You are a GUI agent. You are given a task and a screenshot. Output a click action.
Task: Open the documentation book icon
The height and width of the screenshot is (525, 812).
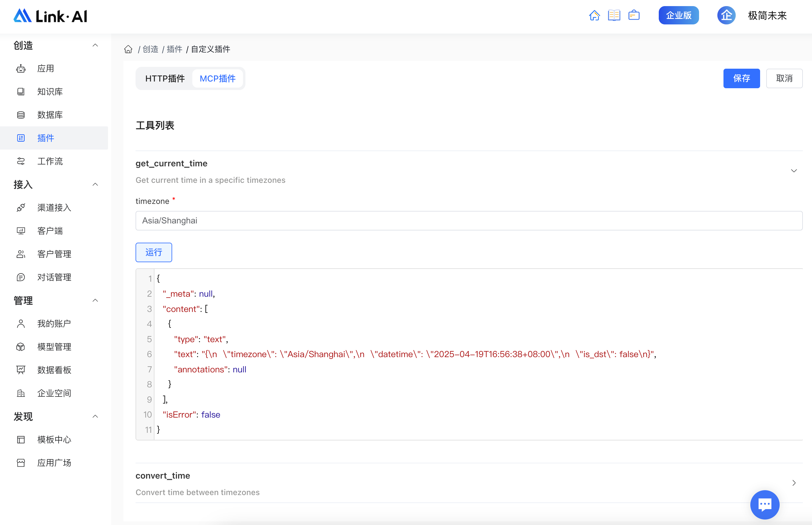[614, 15]
